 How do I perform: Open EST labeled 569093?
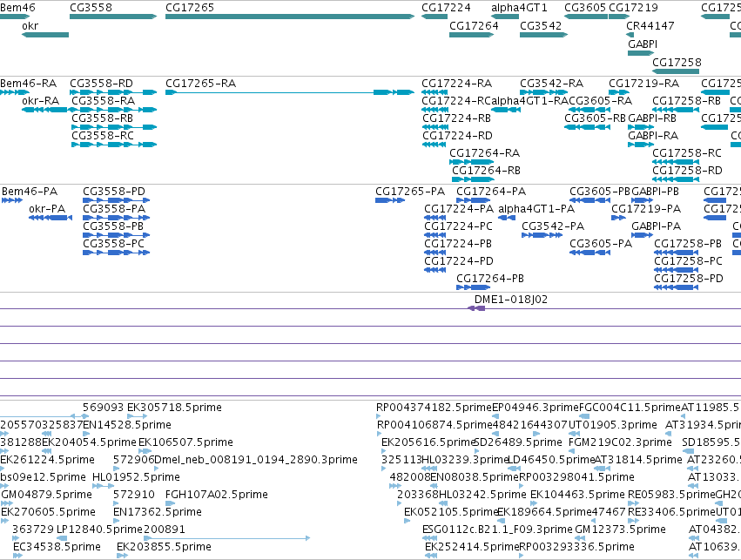pos(103,408)
